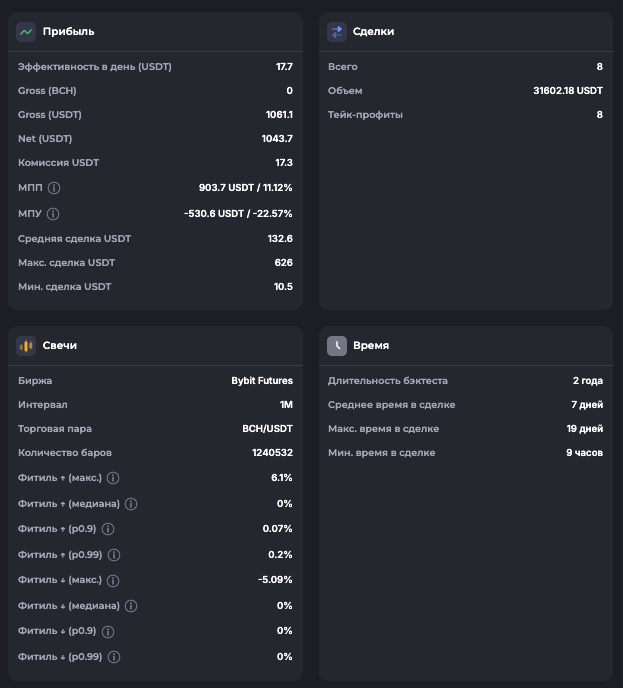Click the Сделки panel arrows icon

[x=337, y=31]
